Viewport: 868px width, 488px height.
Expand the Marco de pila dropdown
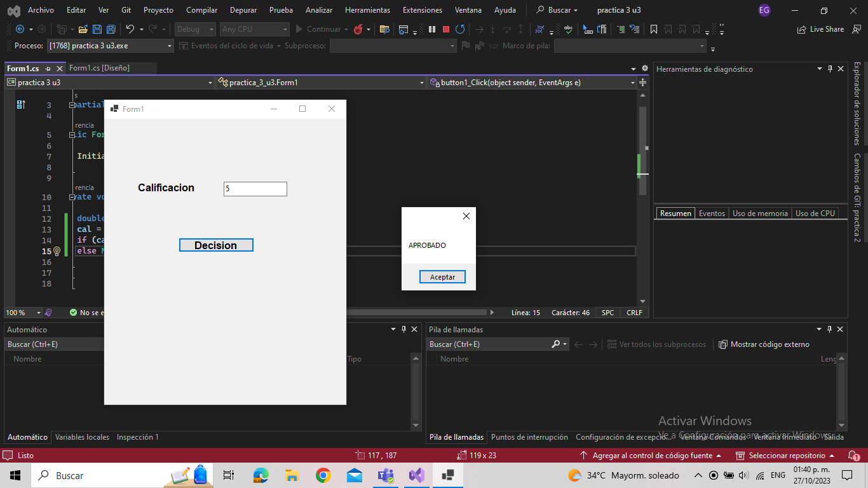coord(702,45)
